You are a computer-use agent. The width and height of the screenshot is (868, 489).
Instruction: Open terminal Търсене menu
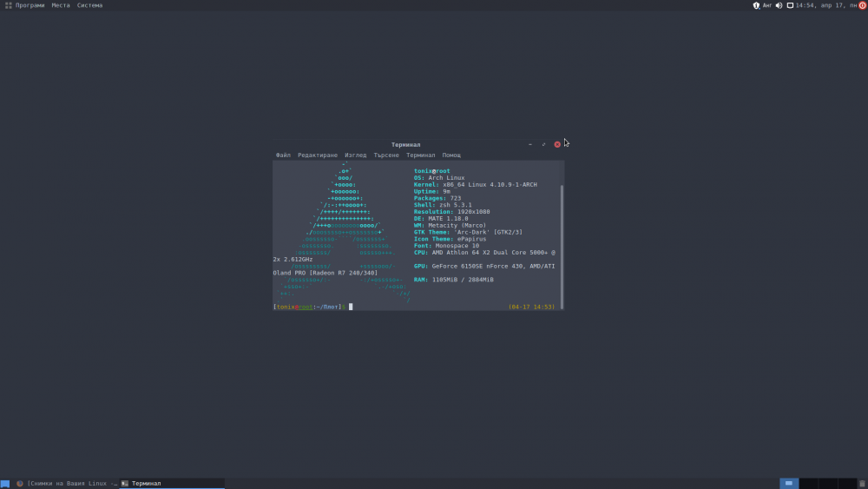[386, 155]
